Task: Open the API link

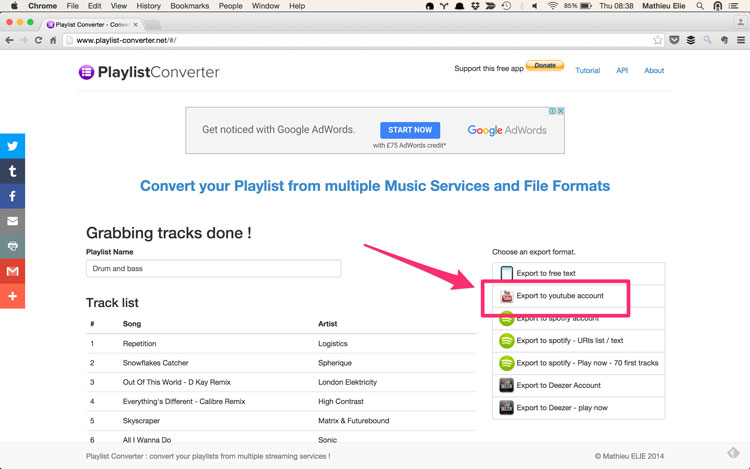Action: [622, 70]
